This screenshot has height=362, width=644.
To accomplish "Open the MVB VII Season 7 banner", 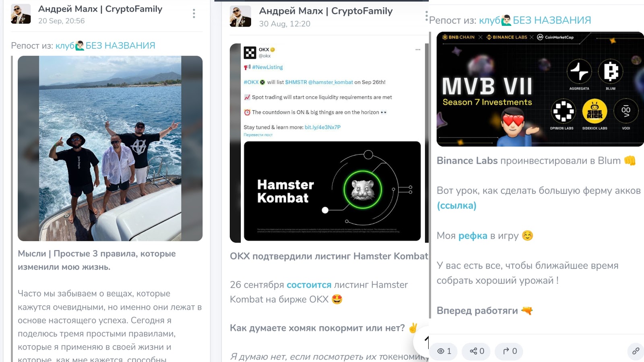I will [x=540, y=89].
